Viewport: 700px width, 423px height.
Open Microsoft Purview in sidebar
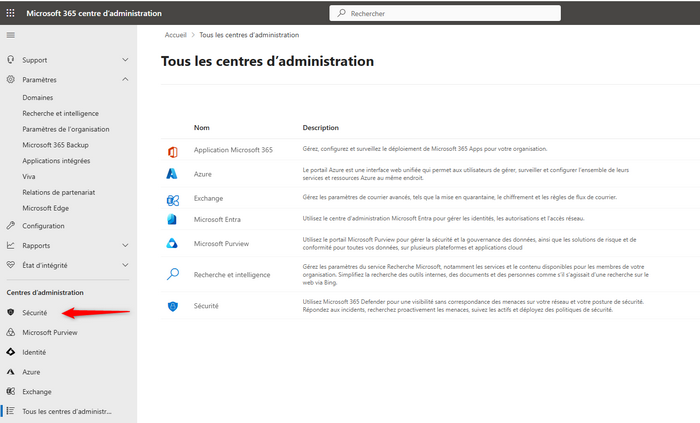click(50, 332)
